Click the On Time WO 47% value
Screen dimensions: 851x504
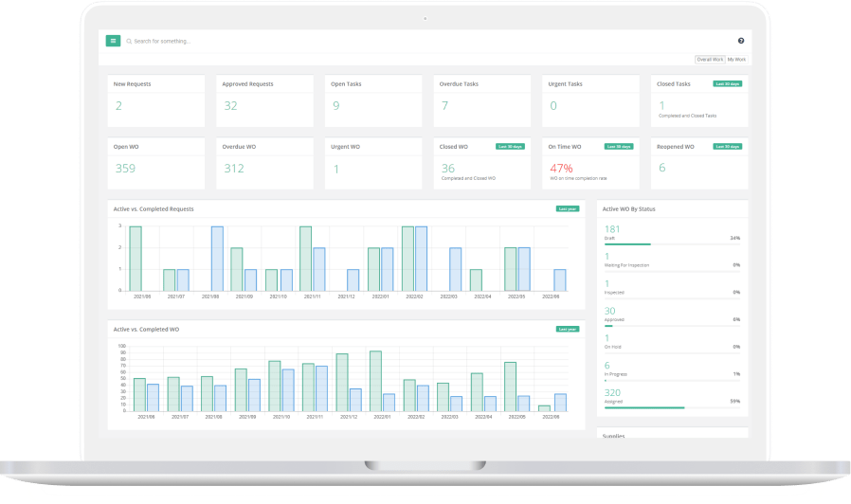[560, 168]
